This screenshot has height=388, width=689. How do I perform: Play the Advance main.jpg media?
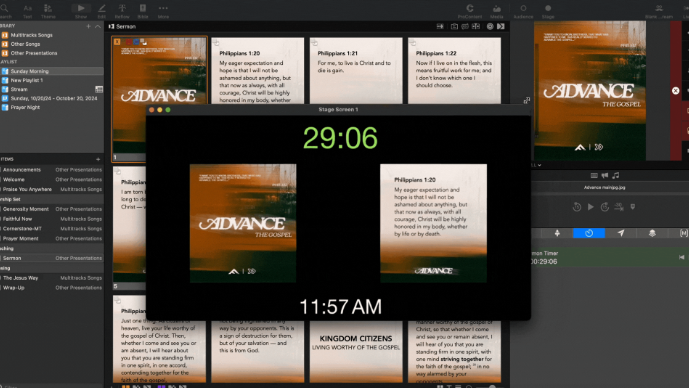(x=591, y=207)
